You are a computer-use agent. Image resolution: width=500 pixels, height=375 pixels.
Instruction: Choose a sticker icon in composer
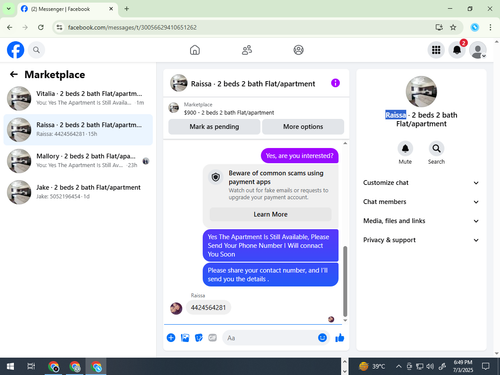tap(199, 338)
